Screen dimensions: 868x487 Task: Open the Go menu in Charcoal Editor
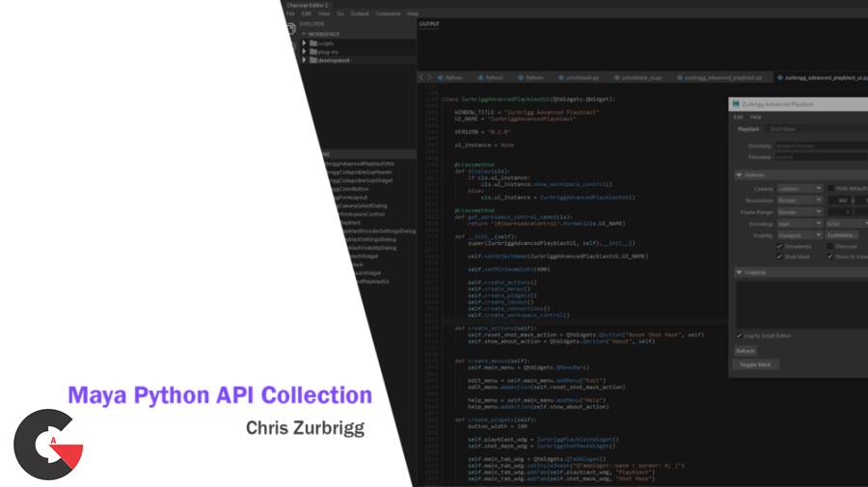click(x=340, y=14)
